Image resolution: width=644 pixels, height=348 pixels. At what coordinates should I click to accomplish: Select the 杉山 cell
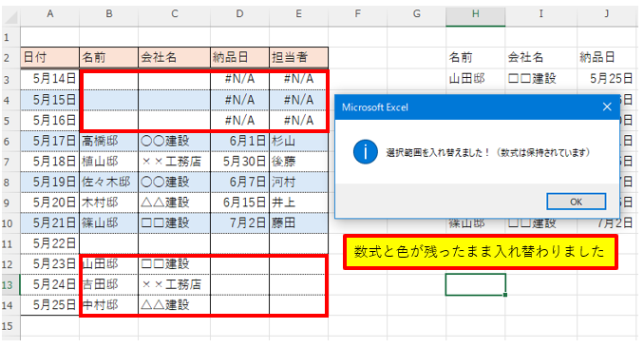click(298, 142)
